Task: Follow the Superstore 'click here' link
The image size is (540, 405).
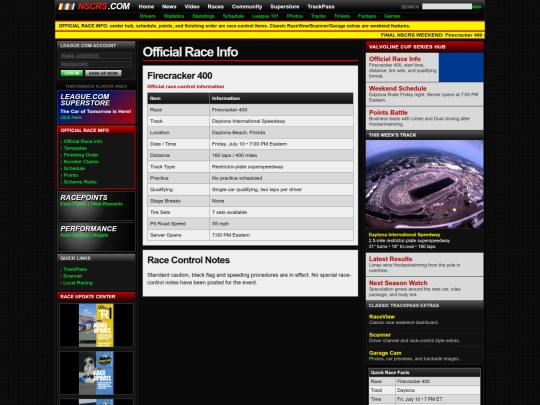Action: (x=71, y=117)
